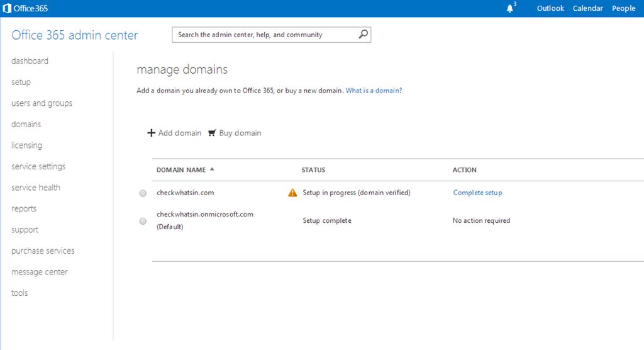The image size is (644, 350).
Task: Click the Complete setup link
Action: [477, 193]
